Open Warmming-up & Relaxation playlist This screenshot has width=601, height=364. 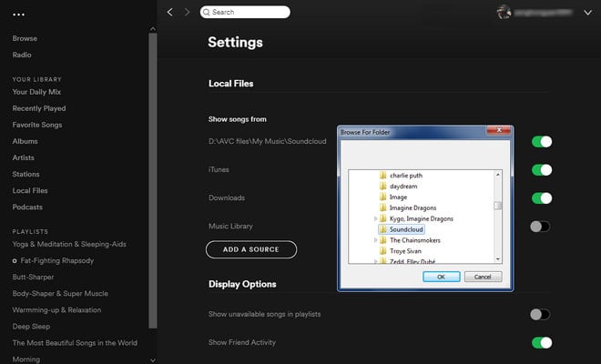point(56,310)
